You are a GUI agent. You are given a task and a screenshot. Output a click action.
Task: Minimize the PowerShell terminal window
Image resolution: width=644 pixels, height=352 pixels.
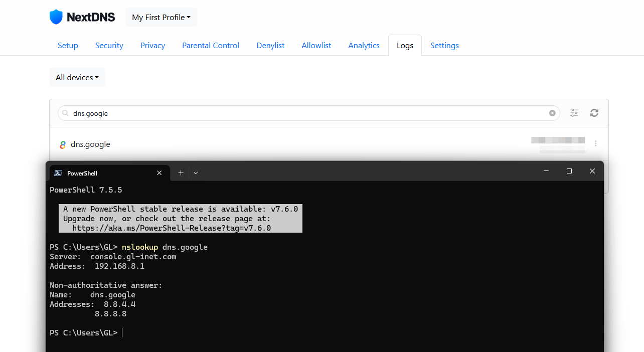pyautogui.click(x=546, y=171)
